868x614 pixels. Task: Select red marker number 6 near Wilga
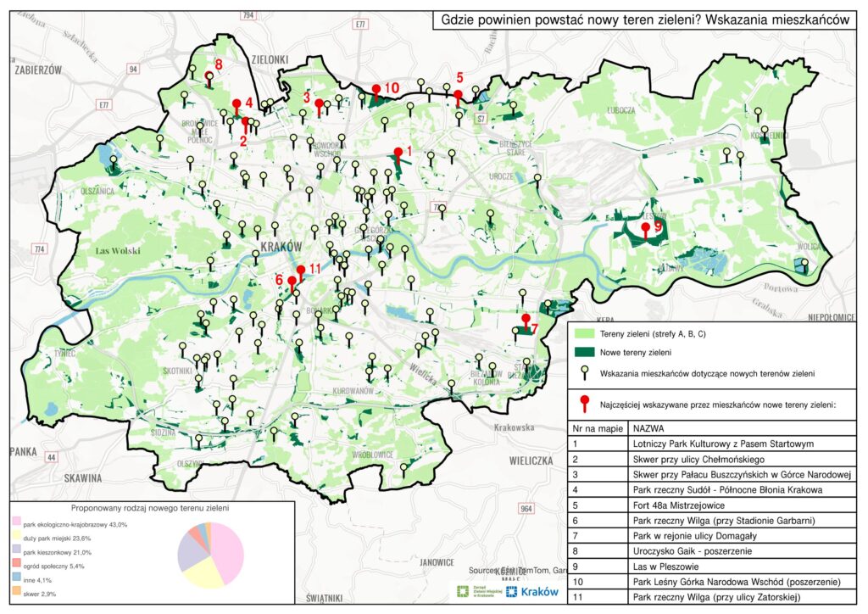[292, 282]
